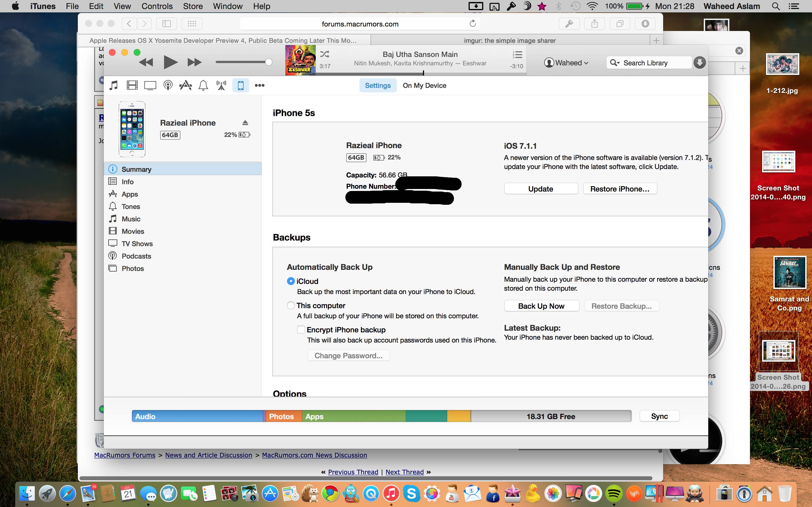
Task: Open the Music library icon
Action: point(114,85)
